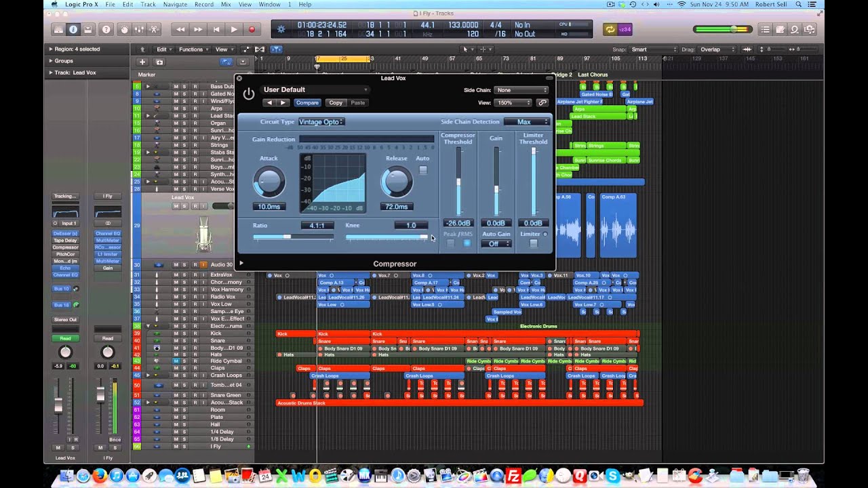Open the User Default preset dropdown
This screenshot has width=868, height=488.
pyautogui.click(x=315, y=89)
